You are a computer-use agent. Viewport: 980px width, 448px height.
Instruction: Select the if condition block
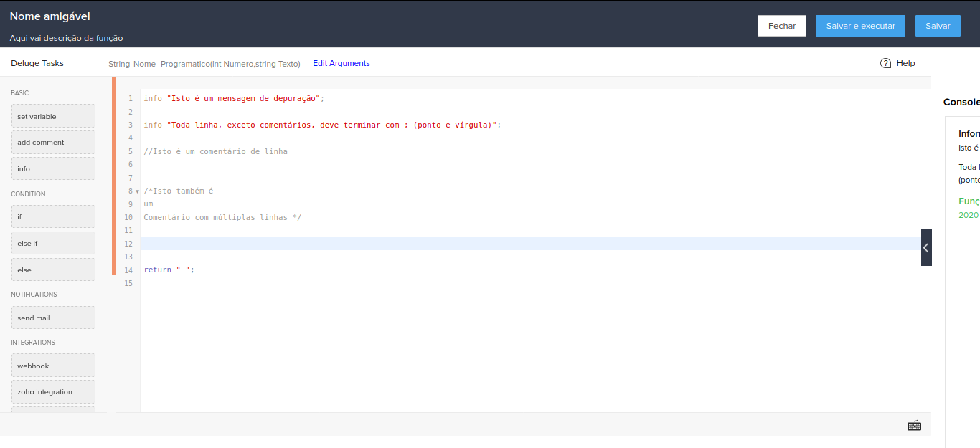point(53,216)
